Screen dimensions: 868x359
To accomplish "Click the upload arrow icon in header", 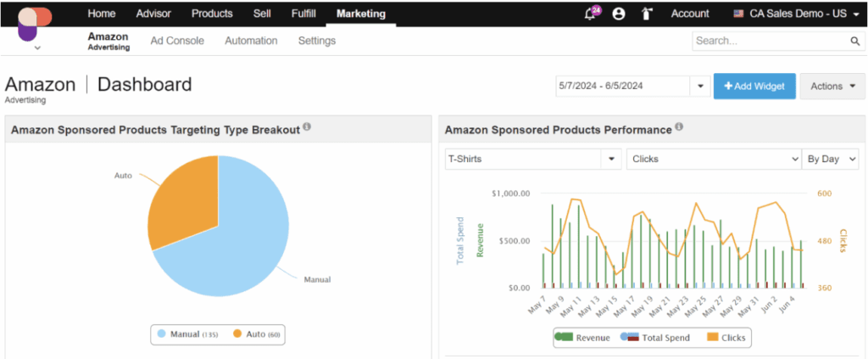I will 647,14.
